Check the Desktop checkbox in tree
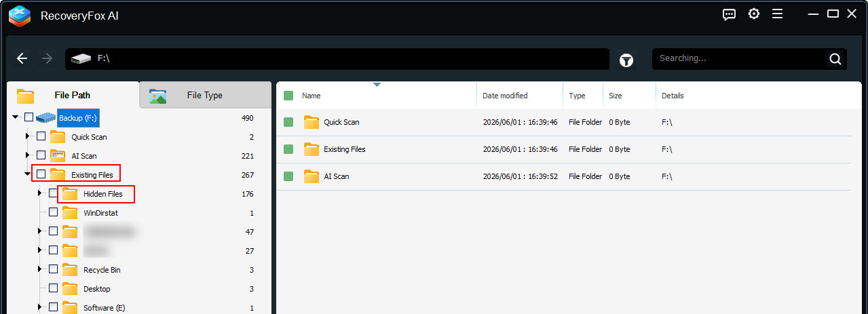Screen dimensions: 868x314 point(53,288)
